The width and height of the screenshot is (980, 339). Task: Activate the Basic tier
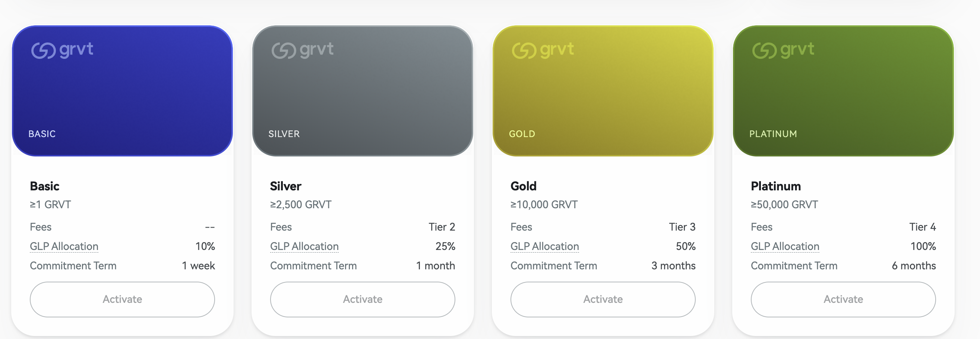pyautogui.click(x=122, y=300)
